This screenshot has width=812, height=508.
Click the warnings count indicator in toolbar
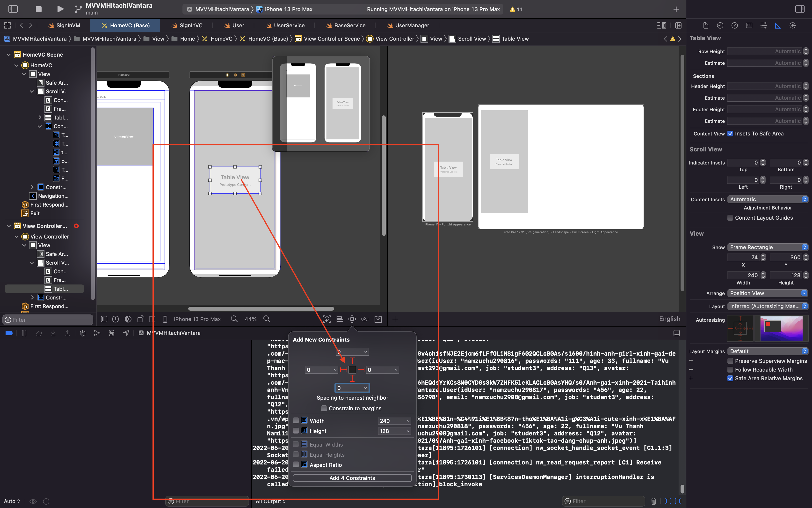(516, 9)
